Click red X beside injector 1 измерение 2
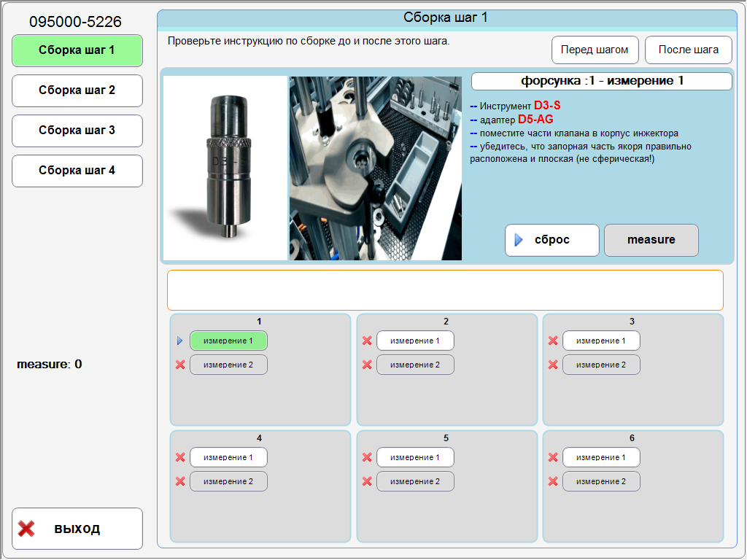 pyautogui.click(x=180, y=365)
